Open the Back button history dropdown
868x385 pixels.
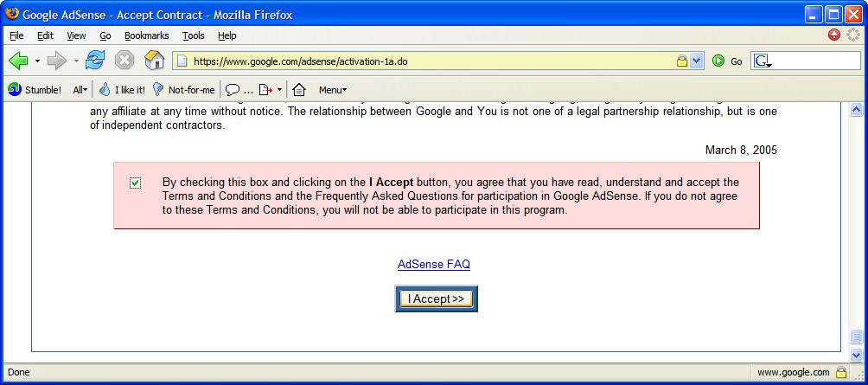click(38, 61)
